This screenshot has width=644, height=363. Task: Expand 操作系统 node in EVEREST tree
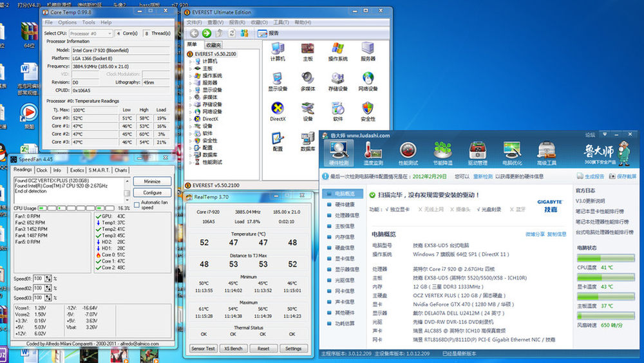tap(191, 75)
